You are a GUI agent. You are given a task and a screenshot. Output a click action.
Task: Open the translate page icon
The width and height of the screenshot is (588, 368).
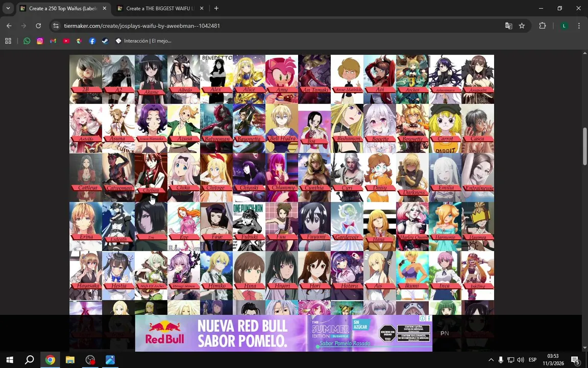[508, 26]
